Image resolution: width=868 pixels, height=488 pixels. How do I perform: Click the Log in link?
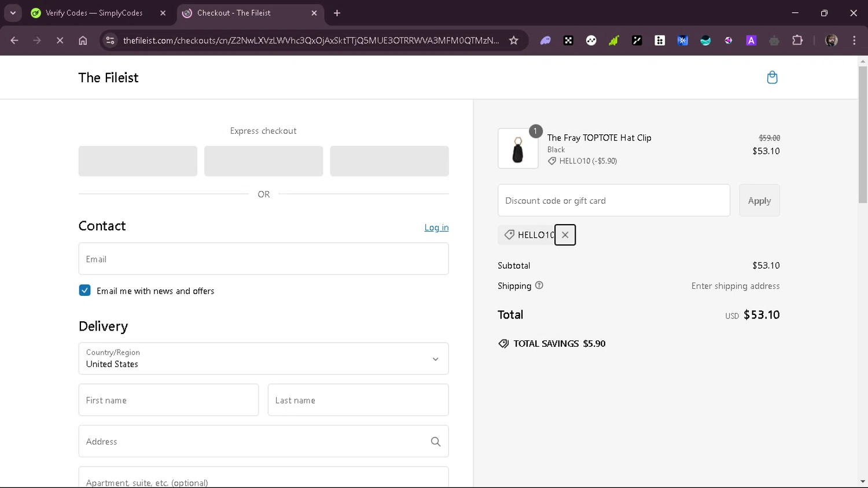(x=436, y=228)
